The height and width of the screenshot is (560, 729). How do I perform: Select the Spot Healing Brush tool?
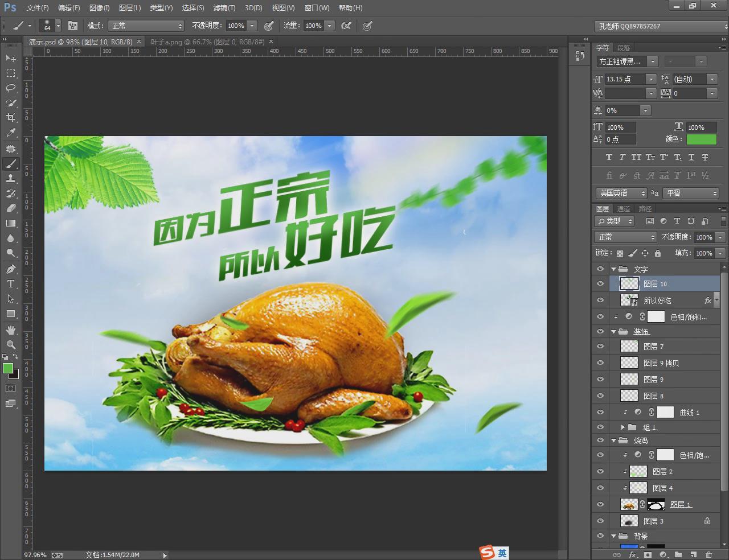(x=11, y=149)
